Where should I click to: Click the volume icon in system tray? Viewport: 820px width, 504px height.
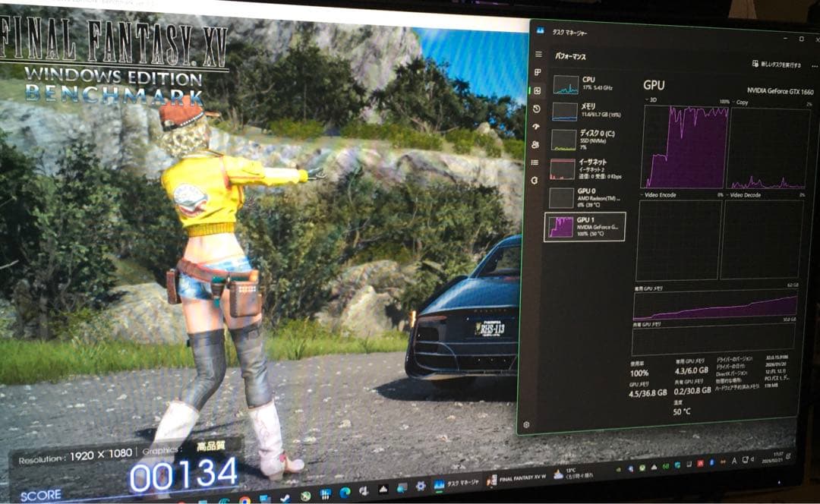[x=752, y=459]
